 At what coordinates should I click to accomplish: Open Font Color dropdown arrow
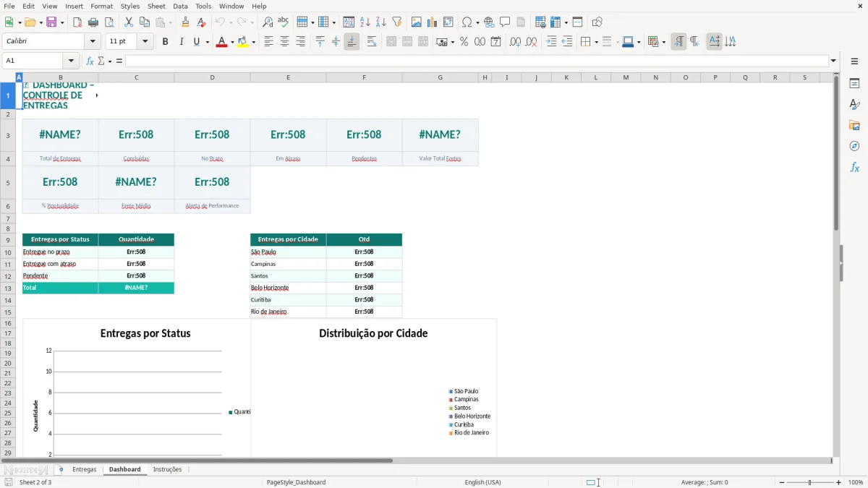pos(231,42)
